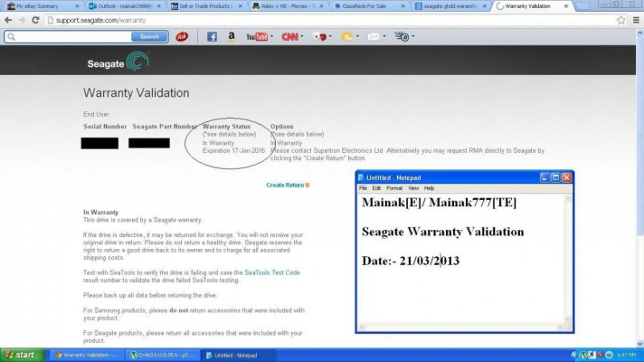Screen dimensions: 644x362
Task: Expand the weather toolbar dropdown arrow
Action: tap(357, 36)
